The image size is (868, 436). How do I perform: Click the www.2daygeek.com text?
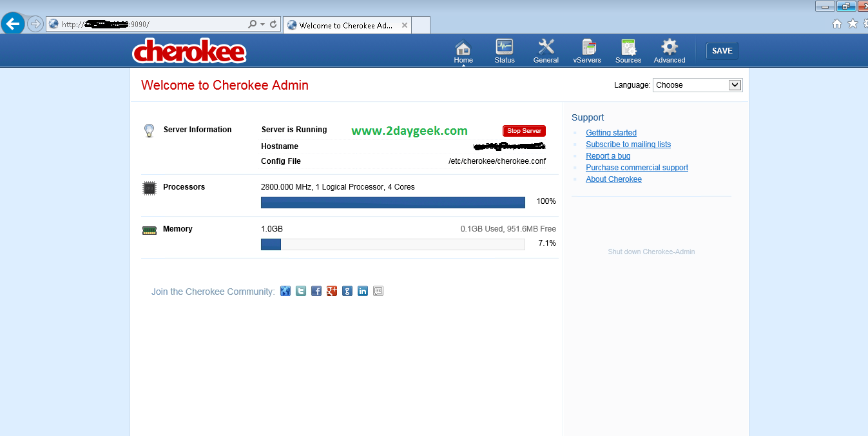coord(409,131)
